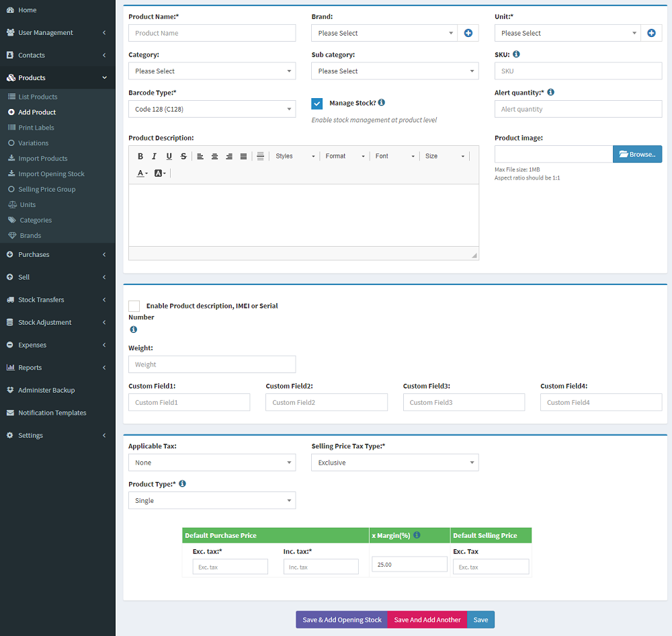Click the Product Name input field
Viewport: 672px width, 636px height.
[x=212, y=33]
